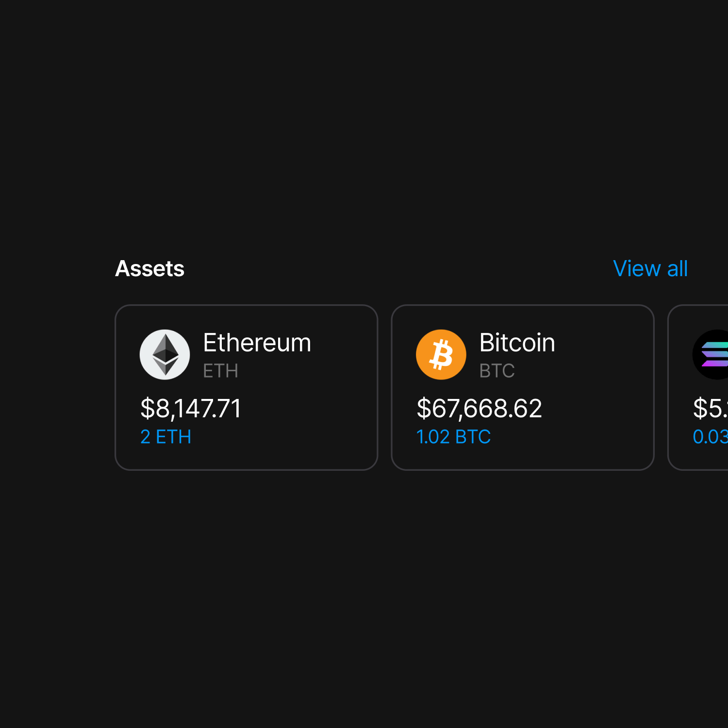The height and width of the screenshot is (728, 728).
Task: Open the 2 ETH holdings amount
Action: (165, 437)
